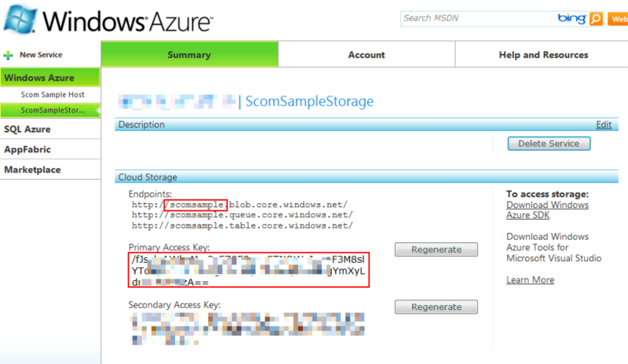Click the Delete Service button

[549, 144]
